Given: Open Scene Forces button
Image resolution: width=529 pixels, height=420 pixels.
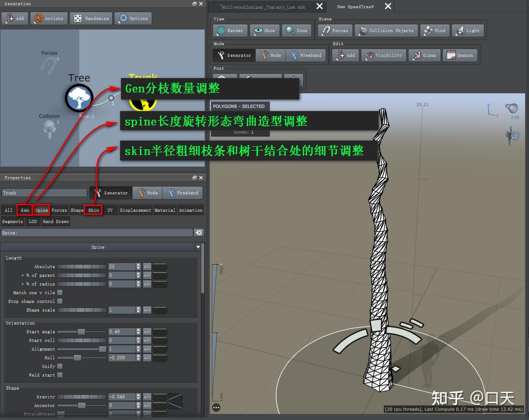Looking at the screenshot, I should [x=335, y=30].
